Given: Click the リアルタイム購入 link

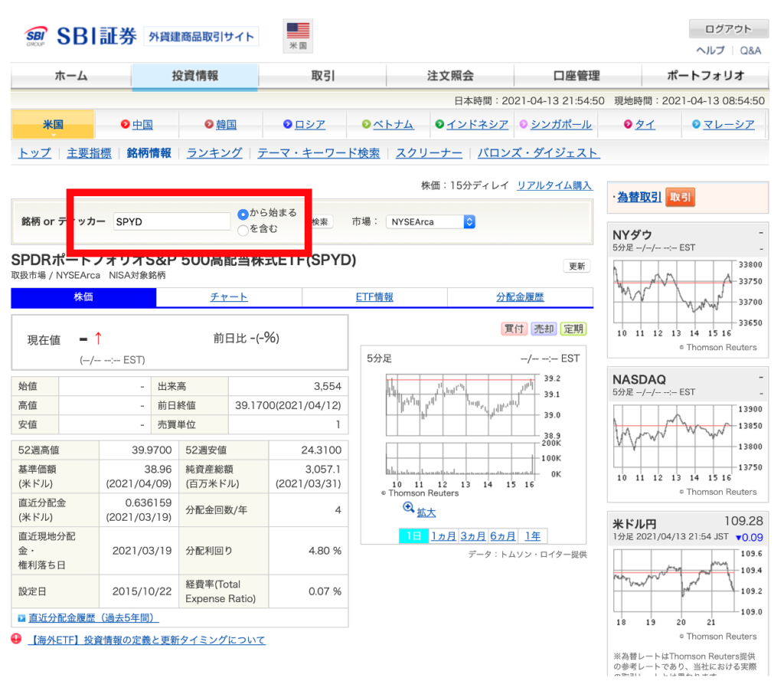Looking at the screenshot, I should click(554, 185).
